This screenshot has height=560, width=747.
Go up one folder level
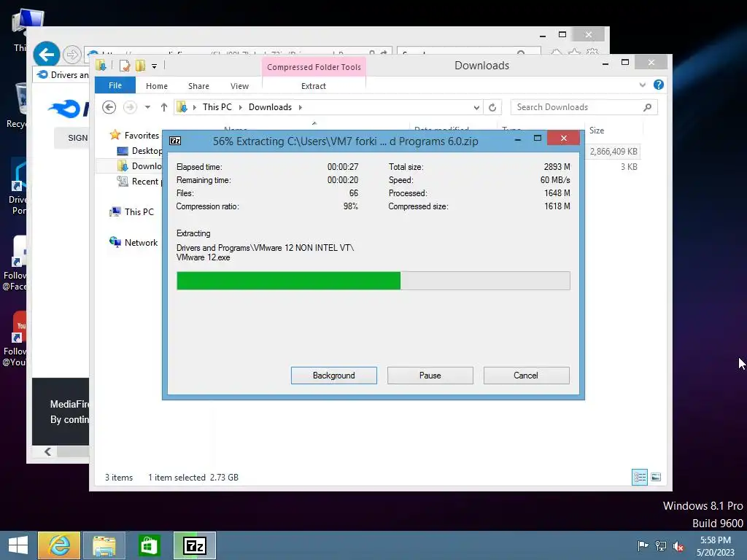pos(164,107)
